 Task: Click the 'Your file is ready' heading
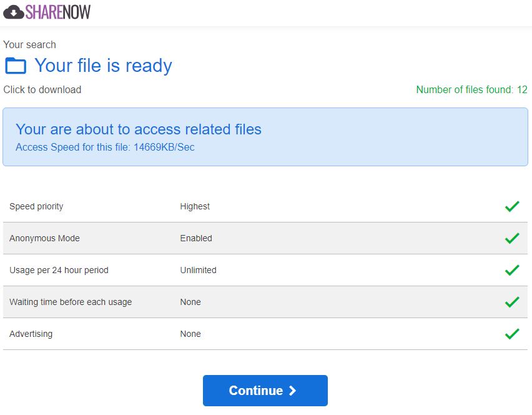point(103,66)
